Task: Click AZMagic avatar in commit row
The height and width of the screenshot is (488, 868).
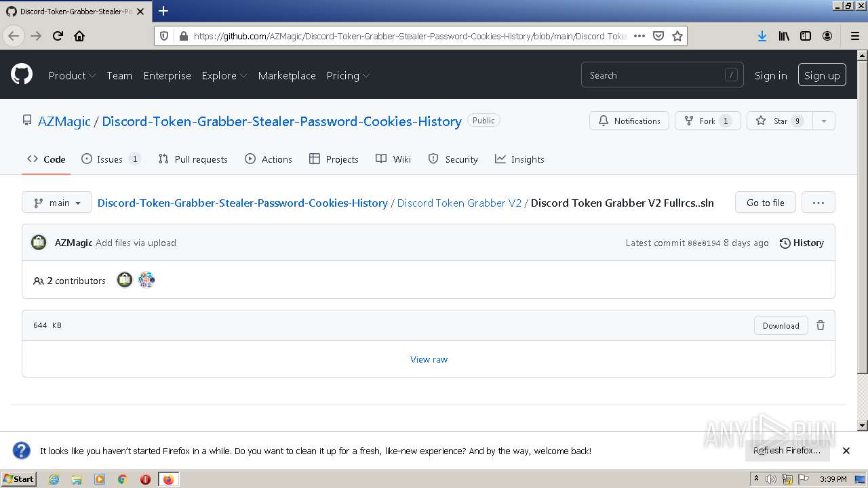Action: coord(39,243)
